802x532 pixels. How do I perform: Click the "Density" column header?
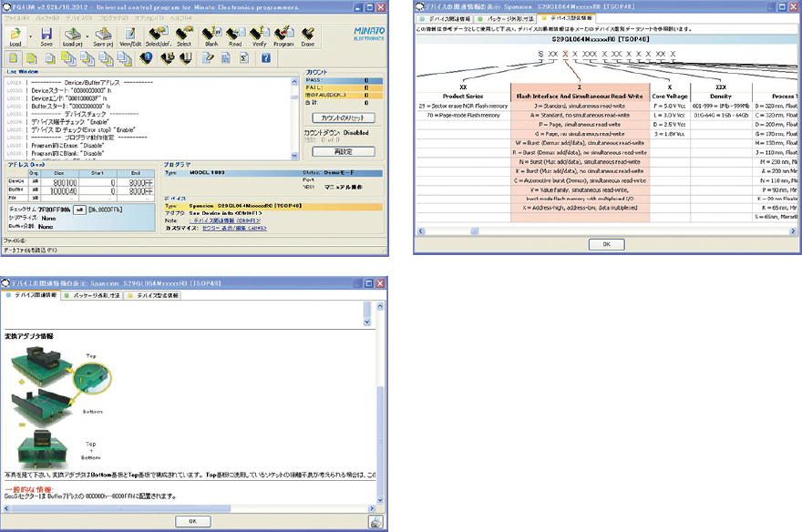(x=721, y=96)
